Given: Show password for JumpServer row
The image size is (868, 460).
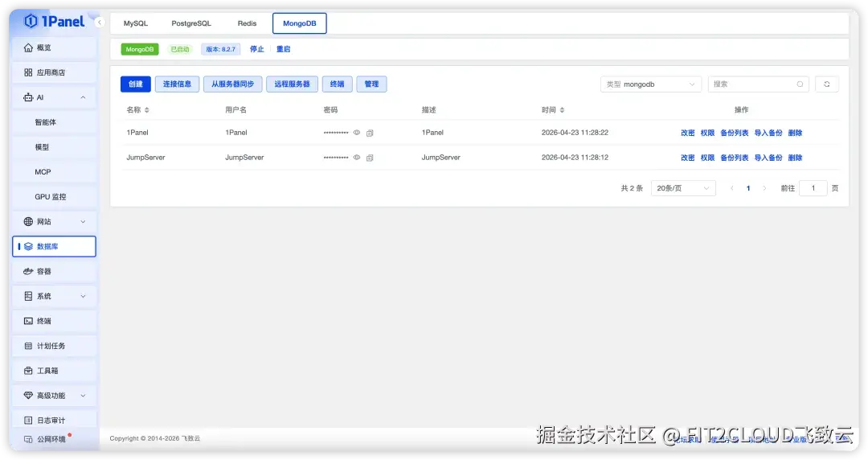Looking at the screenshot, I should tap(357, 158).
